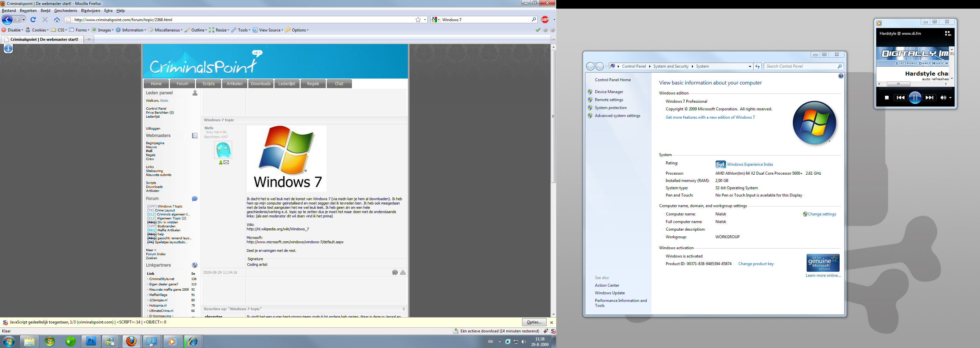The width and height of the screenshot is (980, 348).
Task: Close the NoScript notification bar
Action: pos(551,322)
